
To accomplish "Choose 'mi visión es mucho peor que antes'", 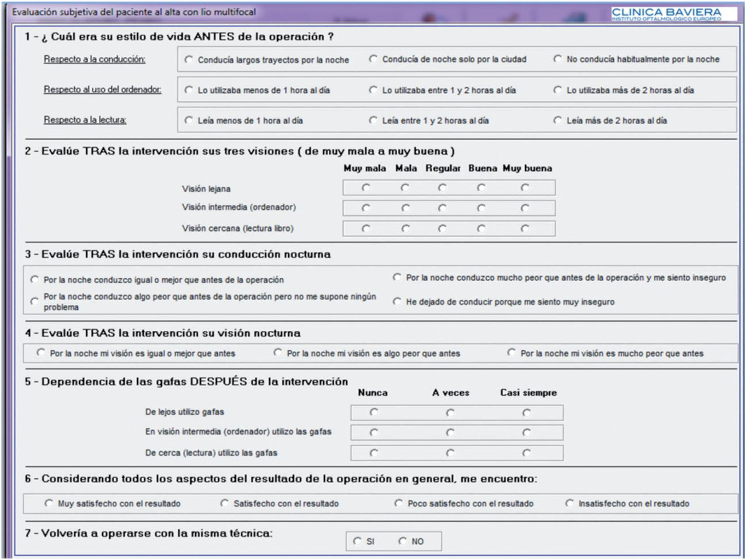I will (x=511, y=353).
